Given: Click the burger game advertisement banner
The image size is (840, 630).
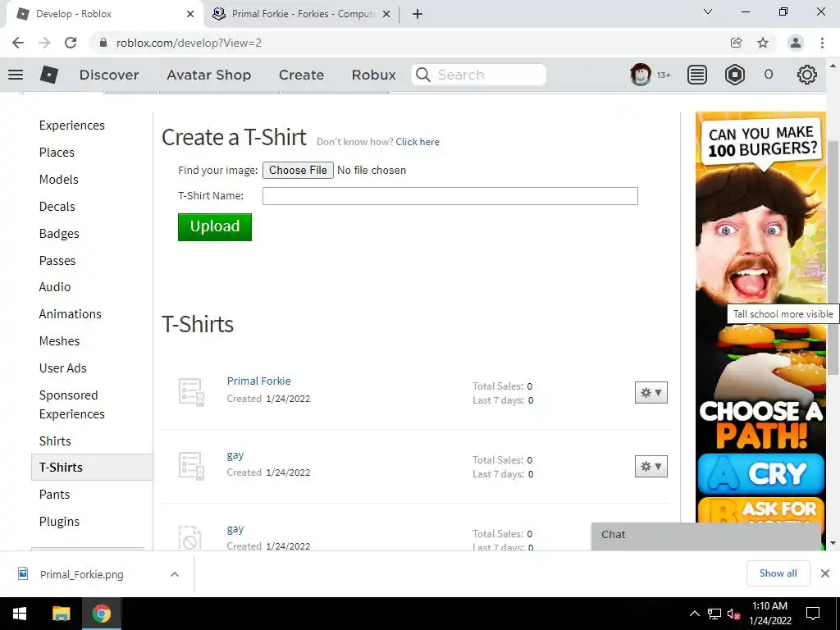Looking at the screenshot, I should (x=760, y=316).
